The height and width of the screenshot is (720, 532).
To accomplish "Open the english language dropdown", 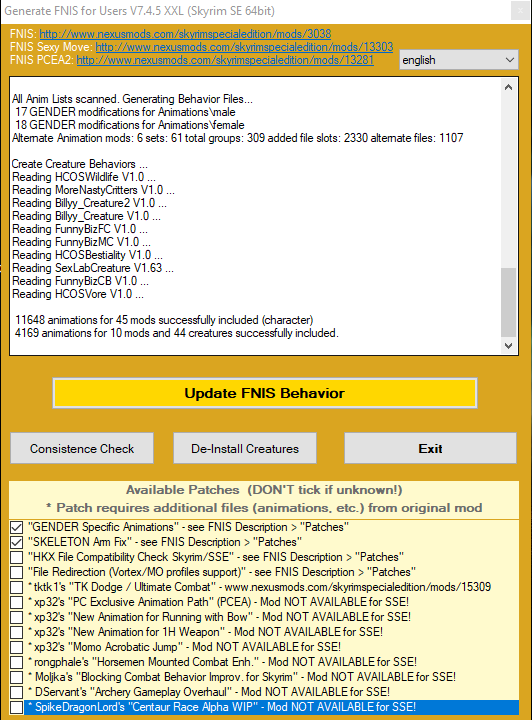I will tap(459, 60).
